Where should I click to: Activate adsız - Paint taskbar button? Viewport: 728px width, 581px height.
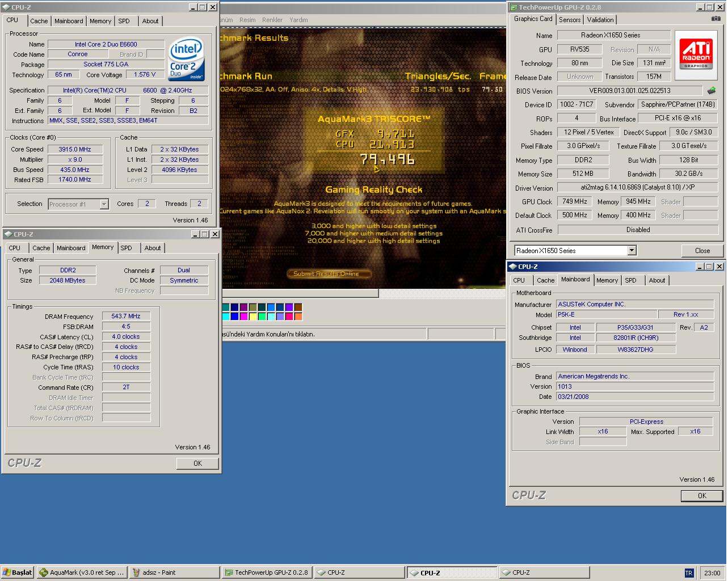(174, 572)
